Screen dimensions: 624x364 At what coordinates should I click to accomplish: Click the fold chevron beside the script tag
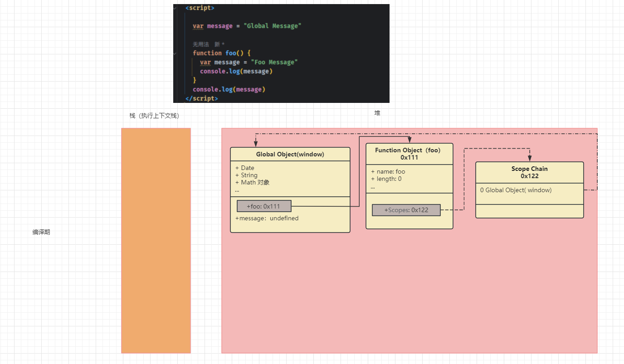click(175, 8)
